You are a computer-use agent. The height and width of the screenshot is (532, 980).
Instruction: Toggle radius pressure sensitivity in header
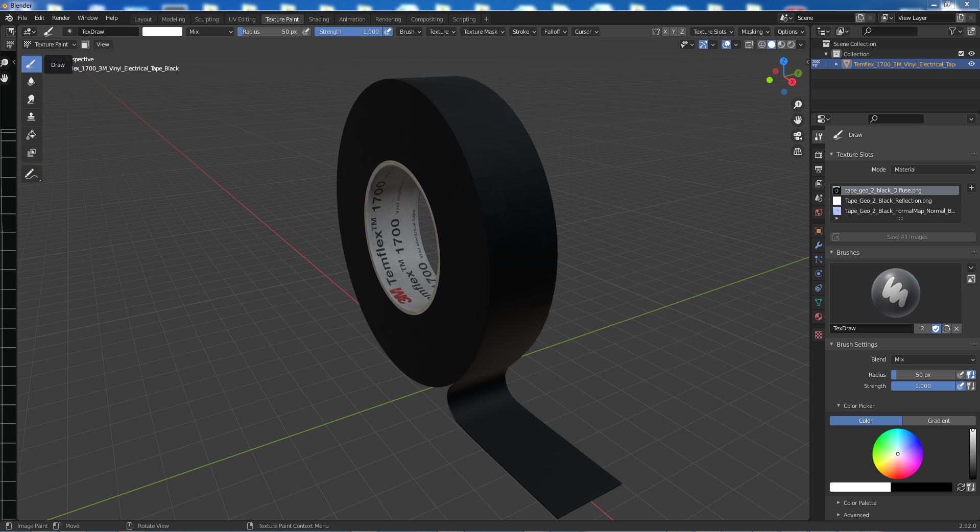(306, 32)
